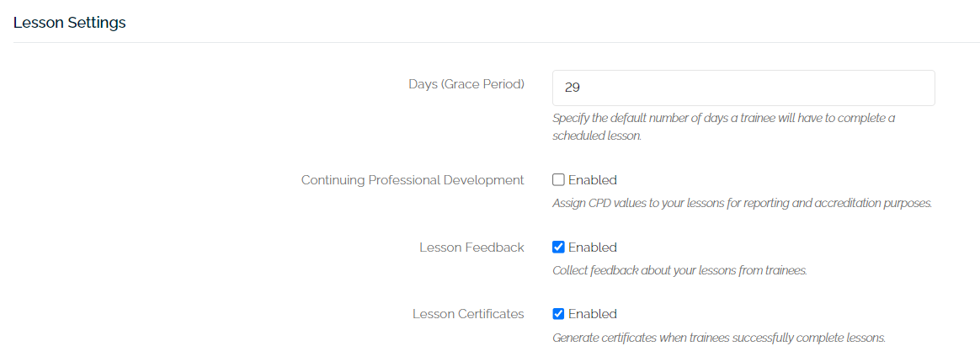Select the Lesson Feedback label text
This screenshot has height=362, width=980.
471,248
